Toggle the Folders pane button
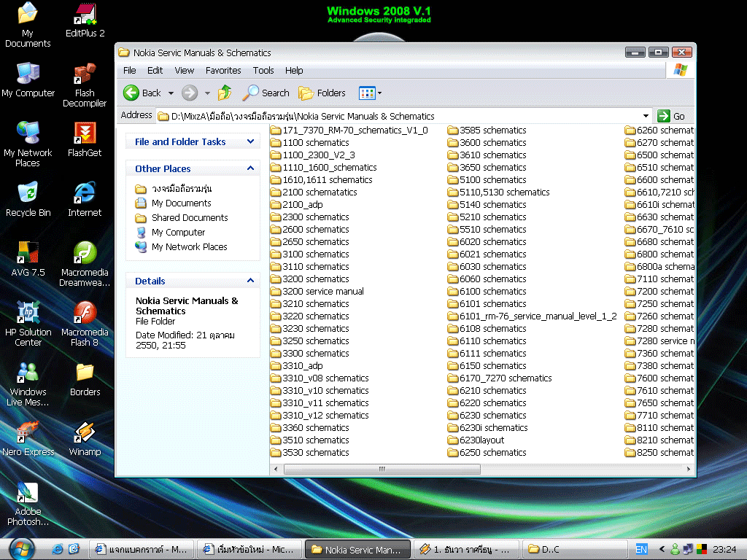Image resolution: width=747 pixels, height=560 pixels. click(322, 93)
